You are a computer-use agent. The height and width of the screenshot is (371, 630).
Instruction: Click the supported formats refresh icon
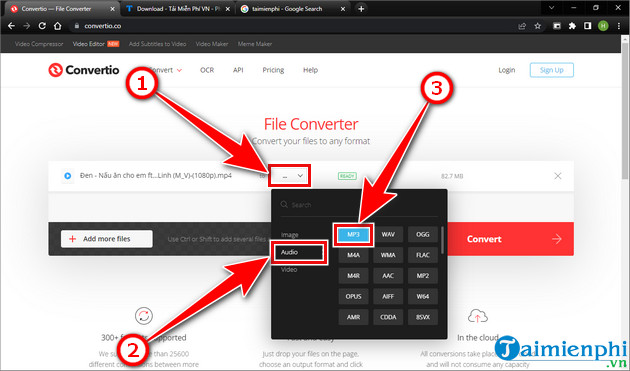(144, 316)
